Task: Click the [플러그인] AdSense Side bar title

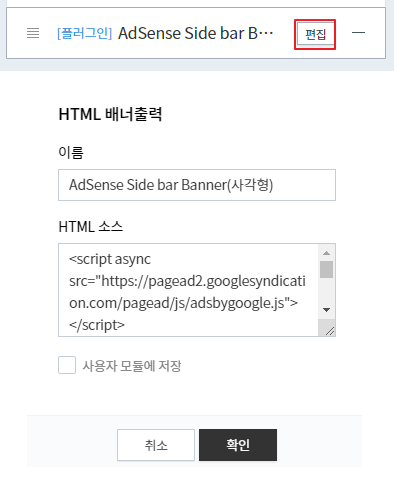Action: (165, 33)
